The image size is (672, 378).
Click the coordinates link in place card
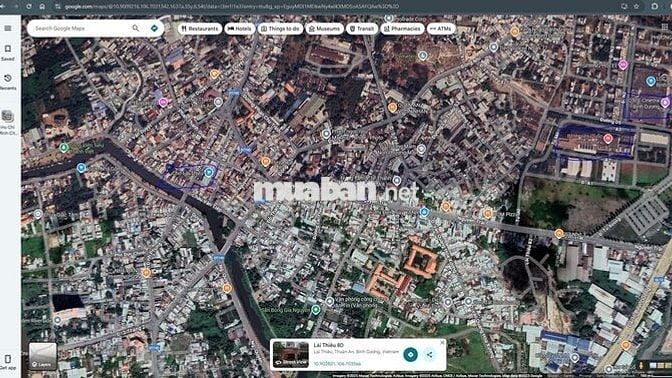337,363
